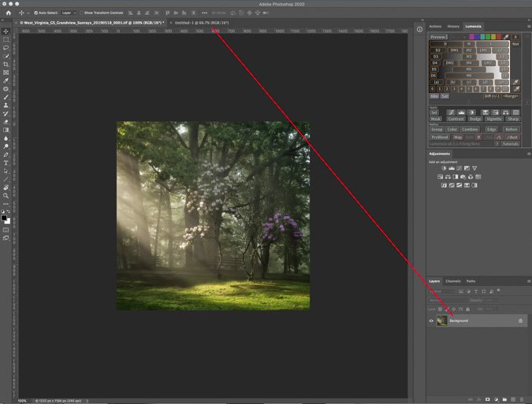Pick the green swatch in Lumenzia
The image size is (532, 404).
[x=488, y=36]
